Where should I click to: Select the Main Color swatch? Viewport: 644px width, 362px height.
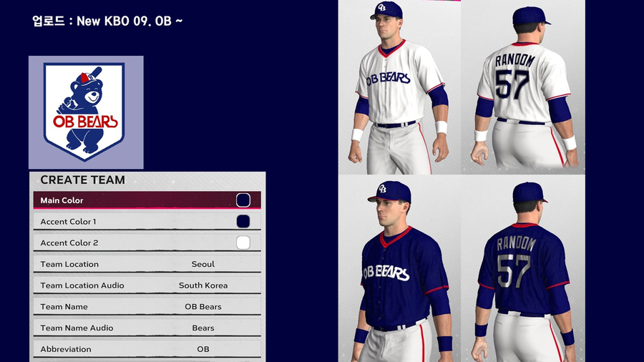[243, 200]
